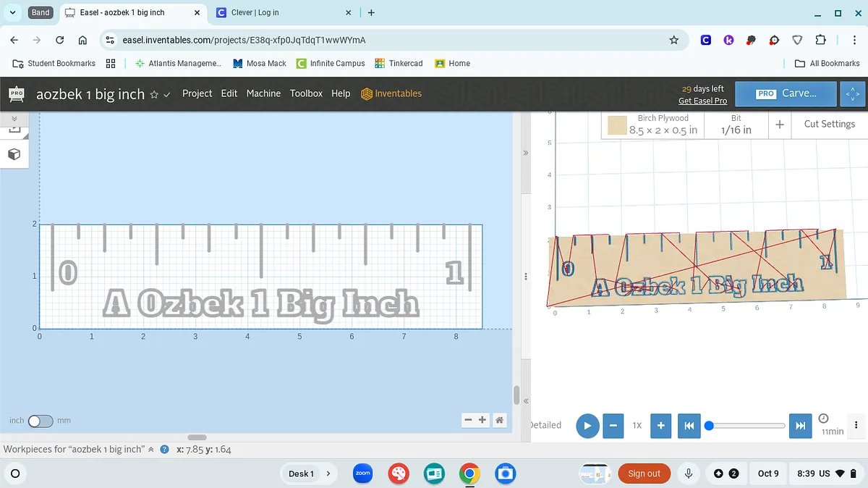Viewport: 868px width, 488px height.
Task: Open the Machine menu
Action: (263, 93)
